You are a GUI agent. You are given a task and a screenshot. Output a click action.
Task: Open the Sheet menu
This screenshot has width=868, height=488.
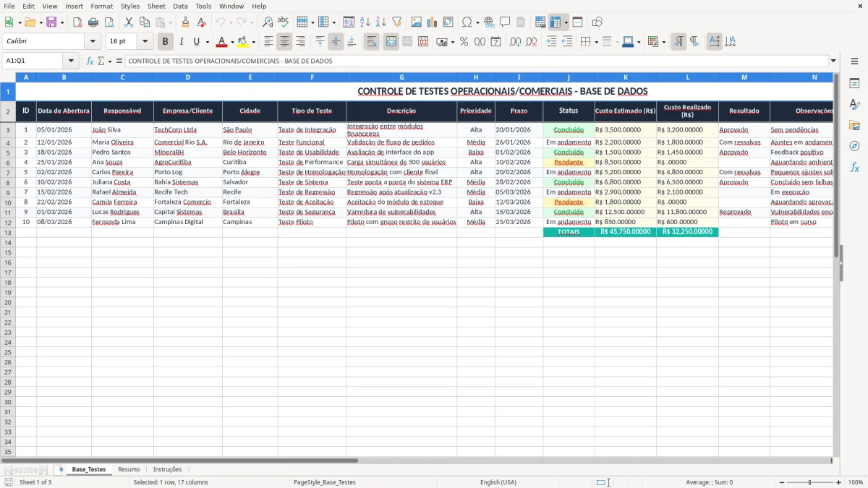tap(156, 6)
